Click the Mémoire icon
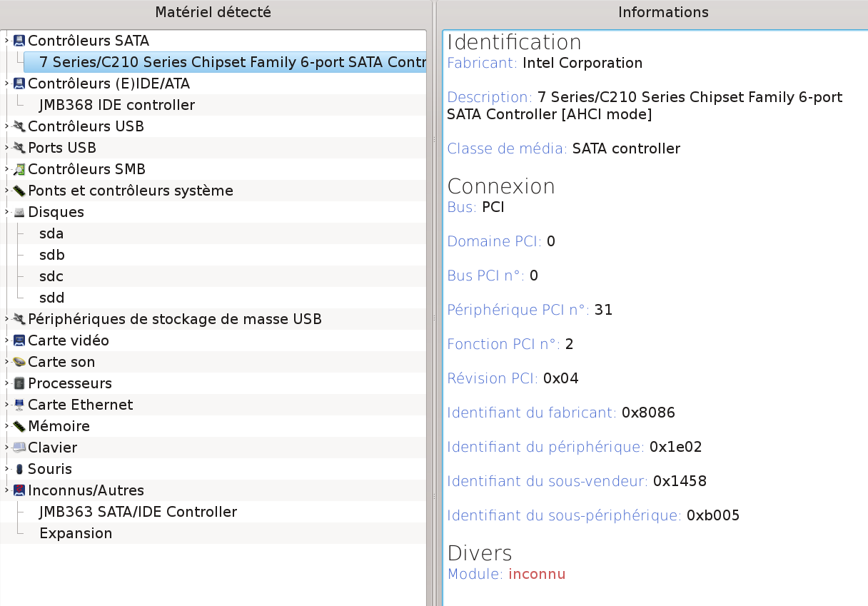This screenshot has height=606, width=868. click(x=19, y=426)
